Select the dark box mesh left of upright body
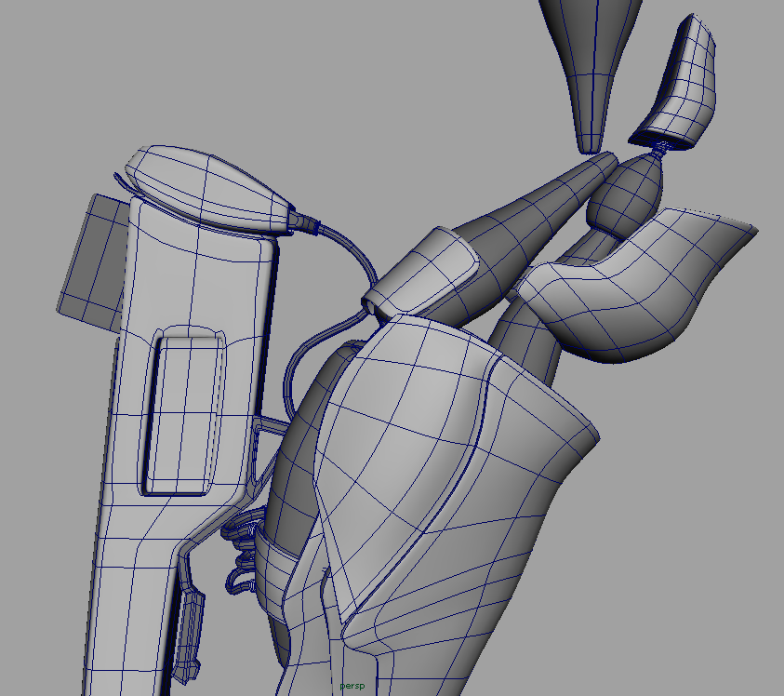 tap(92, 262)
